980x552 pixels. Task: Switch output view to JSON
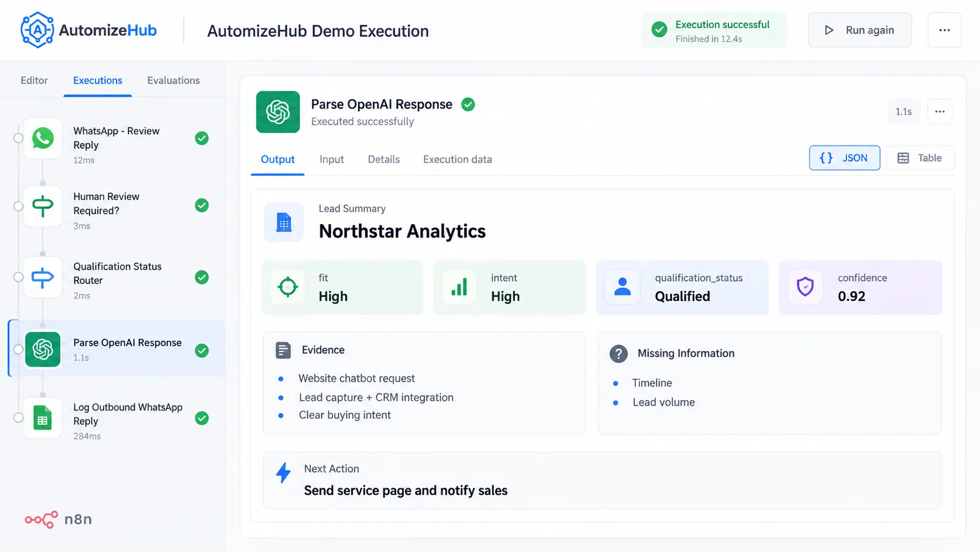845,158
